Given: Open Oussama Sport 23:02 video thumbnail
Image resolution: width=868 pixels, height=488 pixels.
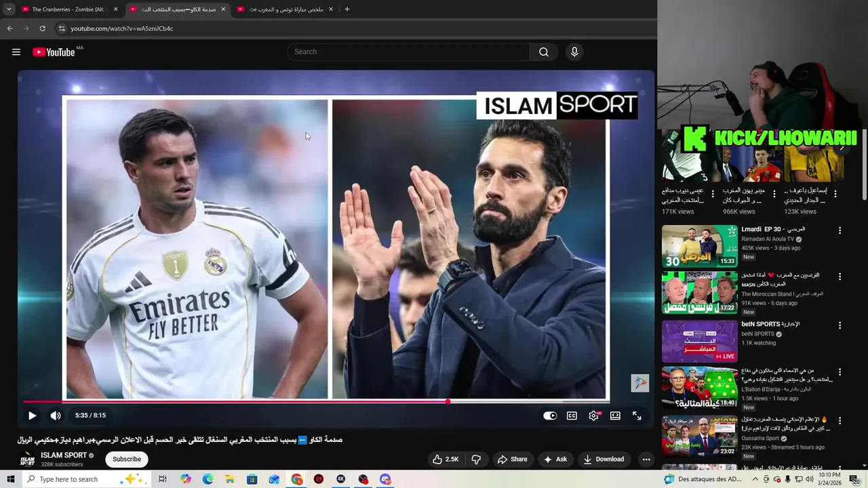Looking at the screenshot, I should (699, 436).
